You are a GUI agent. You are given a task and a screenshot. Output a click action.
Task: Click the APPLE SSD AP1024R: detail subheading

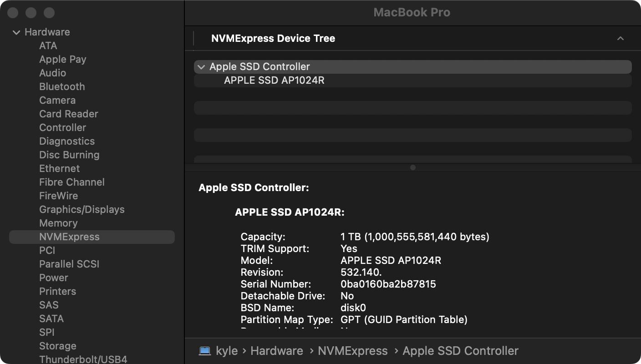point(290,212)
